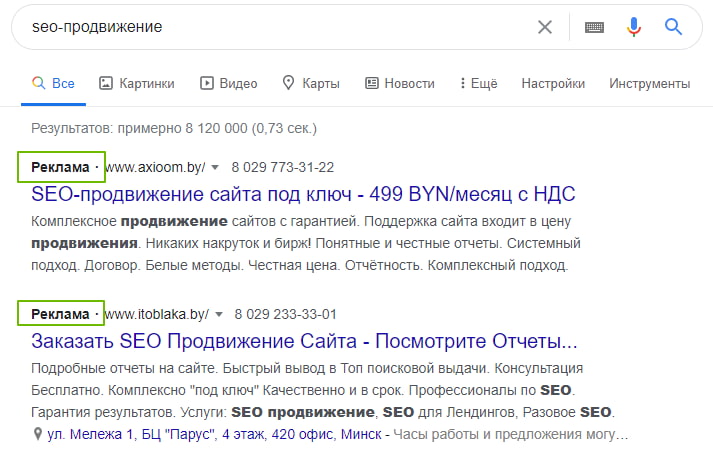The height and width of the screenshot is (476, 713).
Task: Open the Заказать SEO Продвижение Сайта ad link
Action: pos(304,340)
